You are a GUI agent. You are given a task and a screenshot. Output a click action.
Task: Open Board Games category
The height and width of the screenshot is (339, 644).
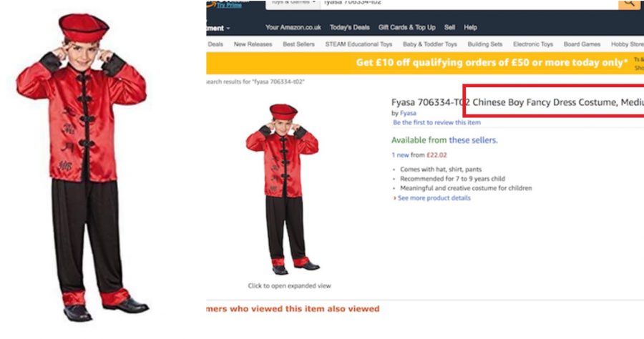point(582,44)
